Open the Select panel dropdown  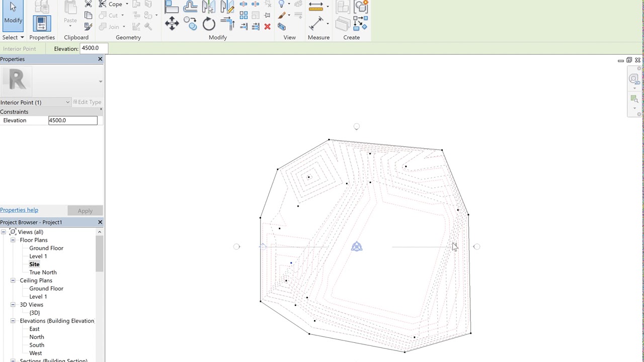point(22,38)
